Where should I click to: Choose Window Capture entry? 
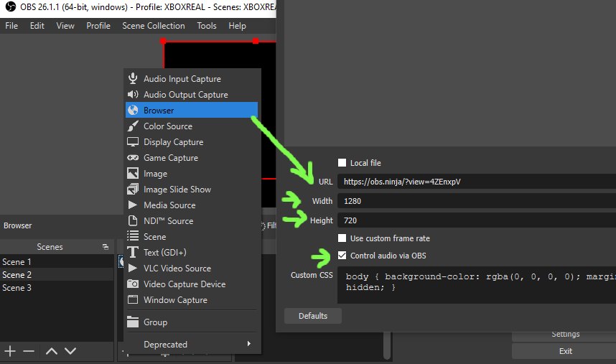pos(192,299)
